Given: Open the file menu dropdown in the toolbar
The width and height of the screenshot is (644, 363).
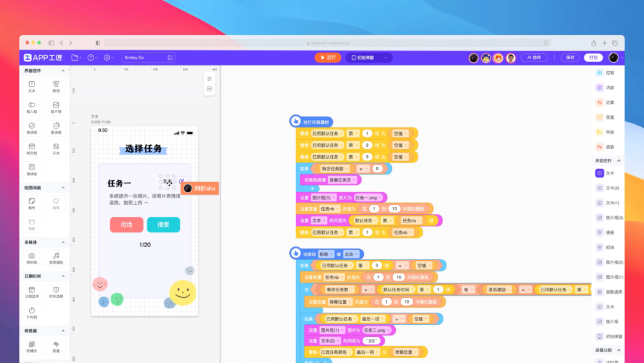Looking at the screenshot, I should pyautogui.click(x=76, y=57).
